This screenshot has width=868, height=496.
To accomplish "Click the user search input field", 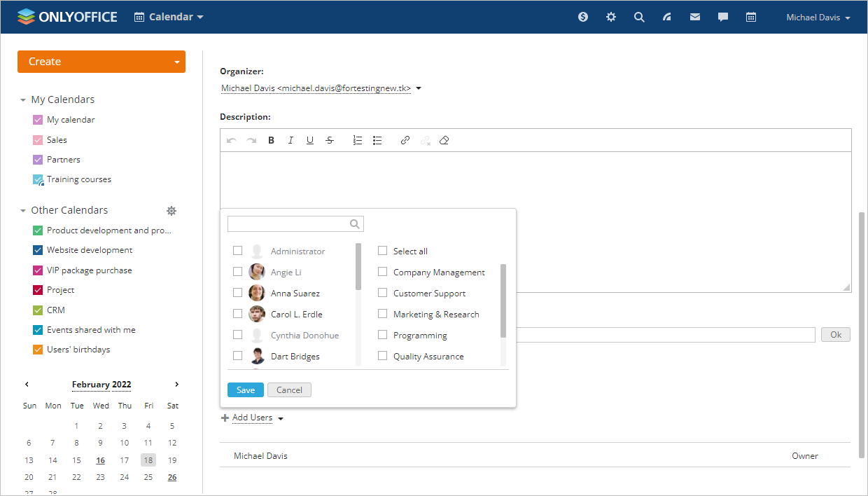I will click(288, 224).
